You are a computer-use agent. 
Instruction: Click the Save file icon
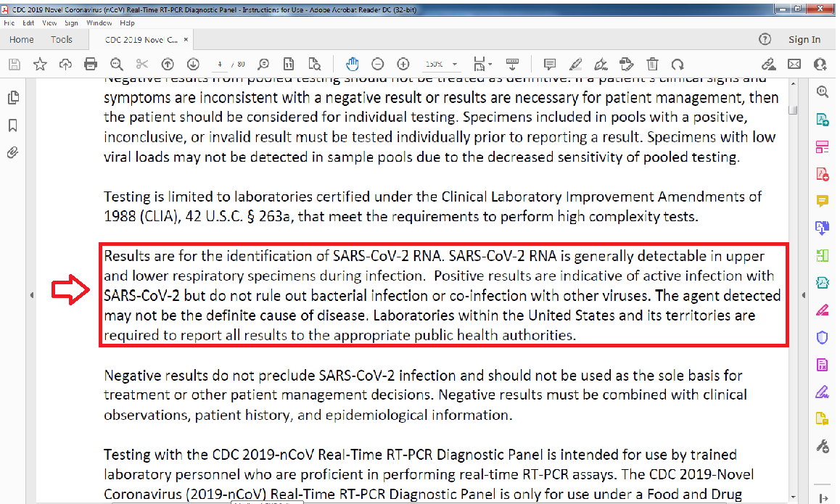click(x=15, y=65)
